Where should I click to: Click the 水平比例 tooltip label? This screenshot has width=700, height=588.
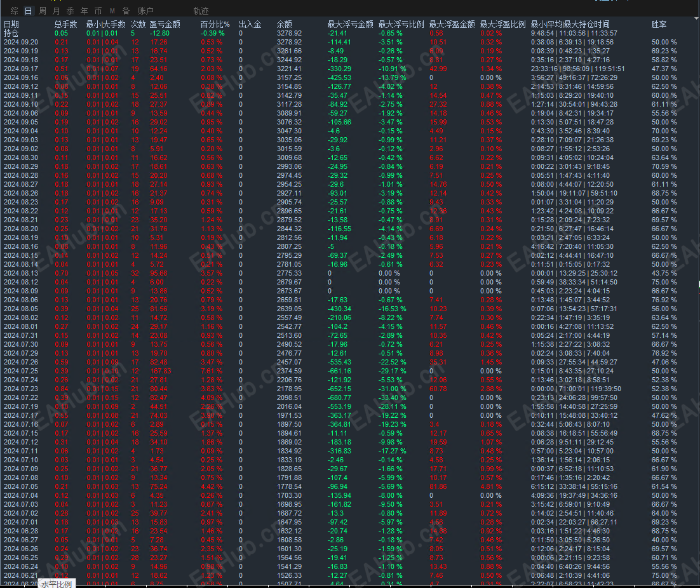click(x=57, y=584)
